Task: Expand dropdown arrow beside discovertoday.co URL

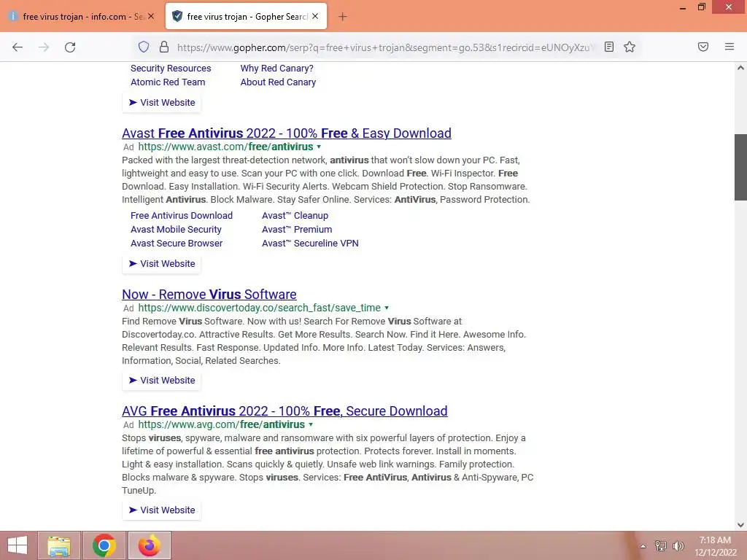Action: pyautogui.click(x=387, y=308)
